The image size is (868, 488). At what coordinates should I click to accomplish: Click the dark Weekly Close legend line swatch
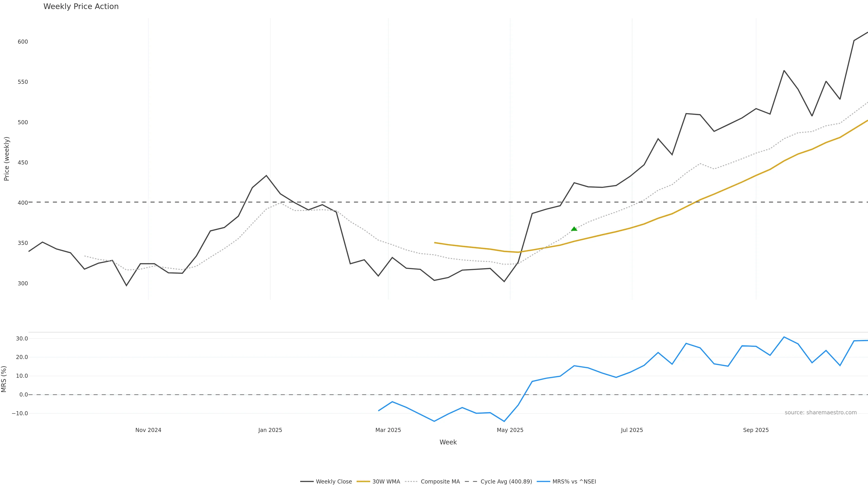[307, 482]
